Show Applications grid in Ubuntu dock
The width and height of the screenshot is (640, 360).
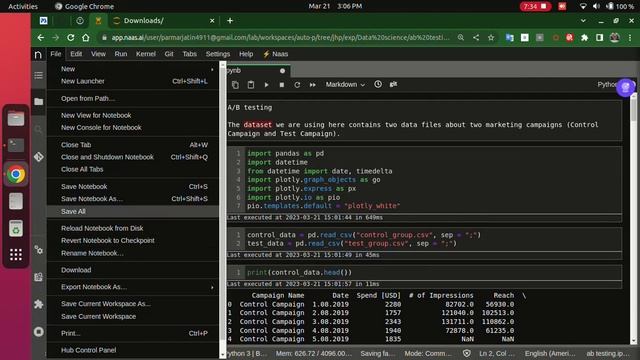[x=16, y=255]
